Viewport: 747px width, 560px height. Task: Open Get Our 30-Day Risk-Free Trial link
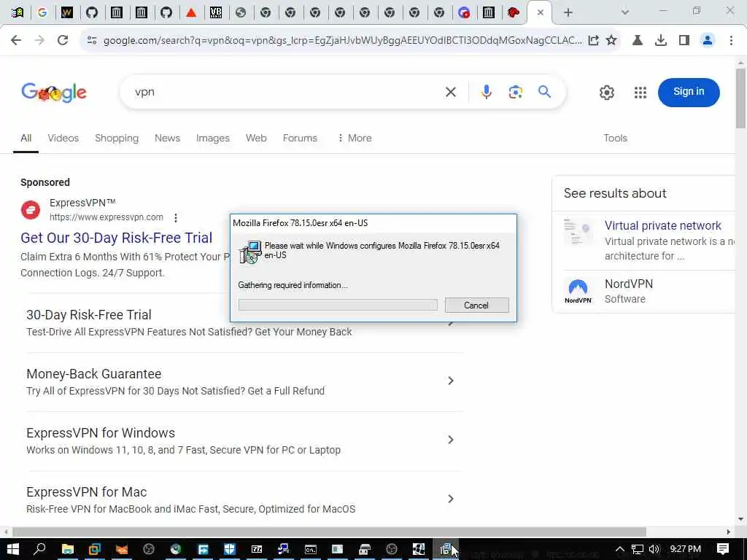pyautogui.click(x=116, y=238)
